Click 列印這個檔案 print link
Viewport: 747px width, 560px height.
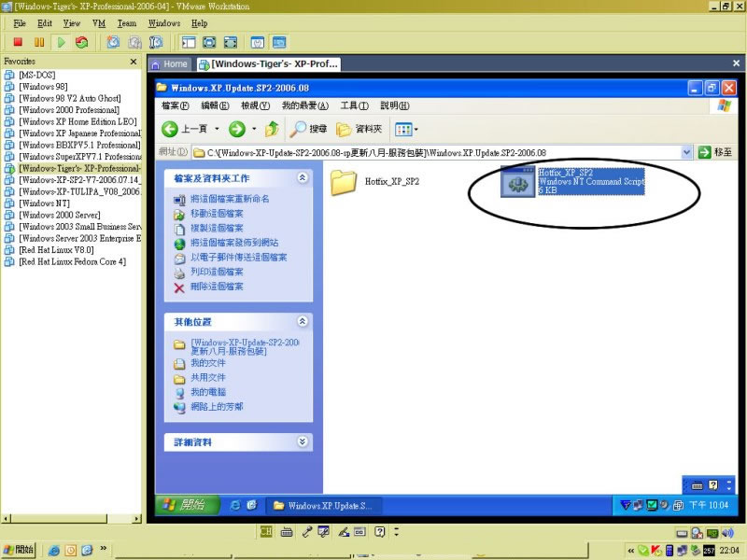[x=217, y=272]
